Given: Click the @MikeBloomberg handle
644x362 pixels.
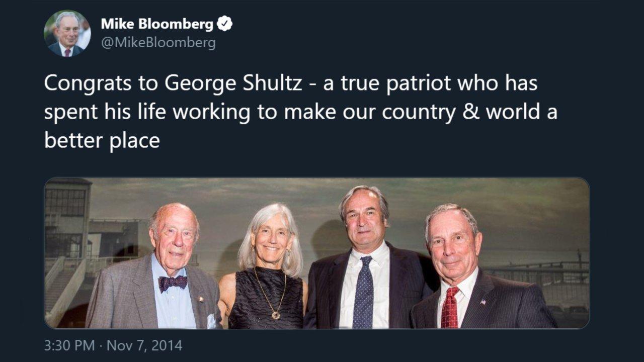Looking at the screenshot, I should coord(158,43).
